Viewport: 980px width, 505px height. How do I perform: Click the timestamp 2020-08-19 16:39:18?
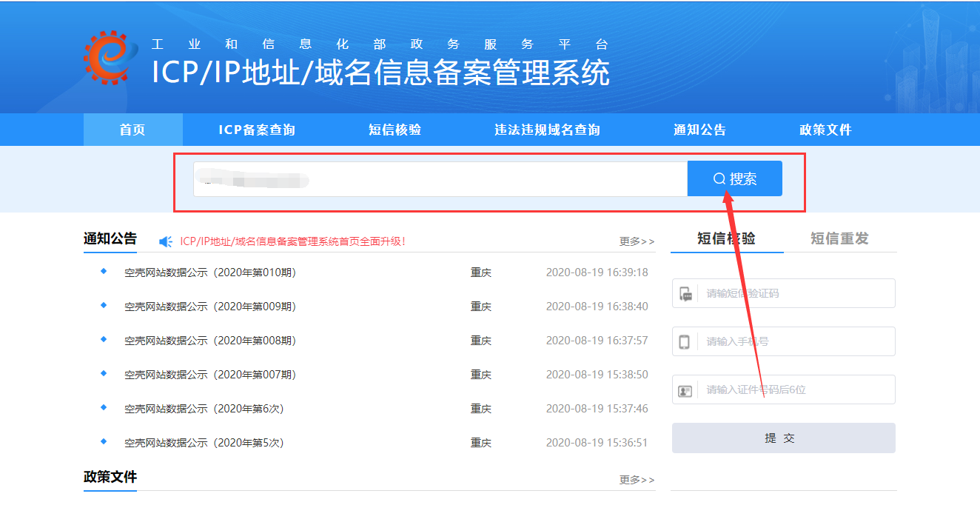[597, 272]
